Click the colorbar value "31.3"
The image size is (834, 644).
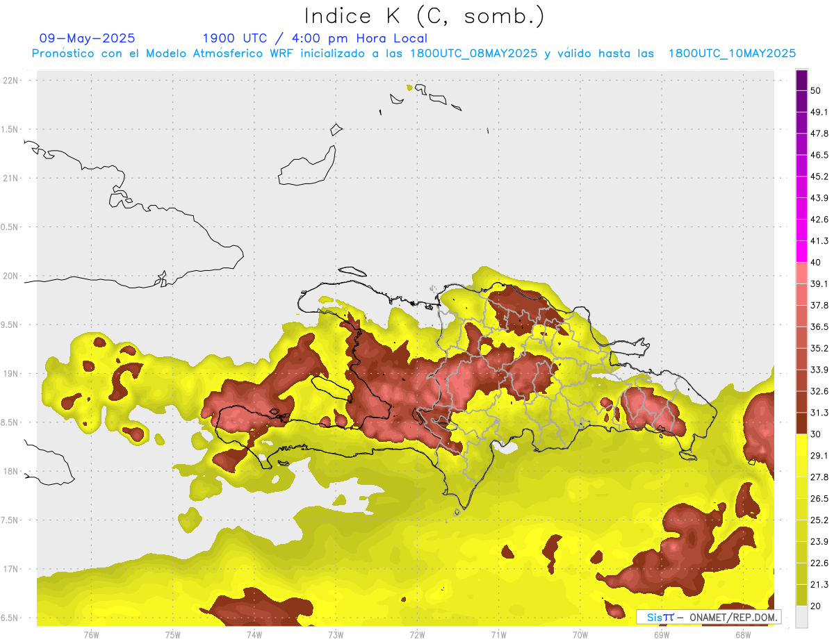tap(819, 413)
